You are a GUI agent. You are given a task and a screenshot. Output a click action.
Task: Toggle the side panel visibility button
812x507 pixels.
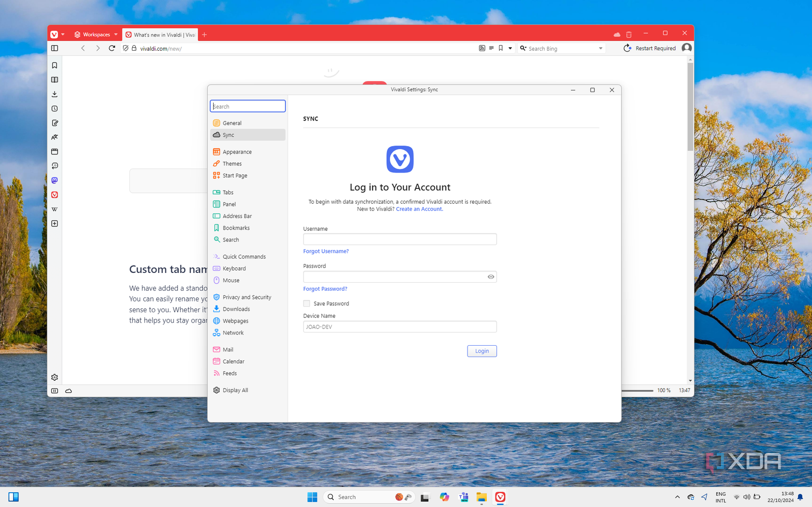pyautogui.click(x=55, y=48)
